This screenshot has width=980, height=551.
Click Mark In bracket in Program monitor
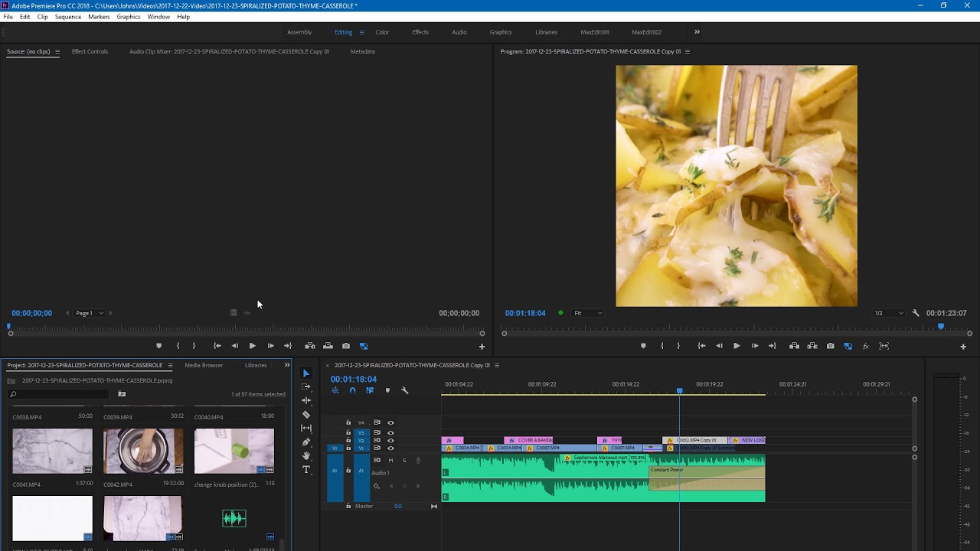(662, 346)
